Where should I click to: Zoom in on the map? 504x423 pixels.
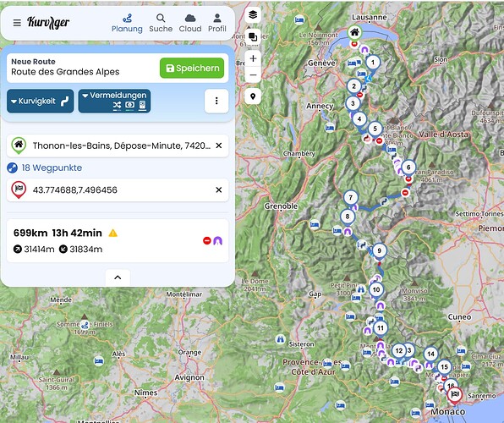pos(253,58)
